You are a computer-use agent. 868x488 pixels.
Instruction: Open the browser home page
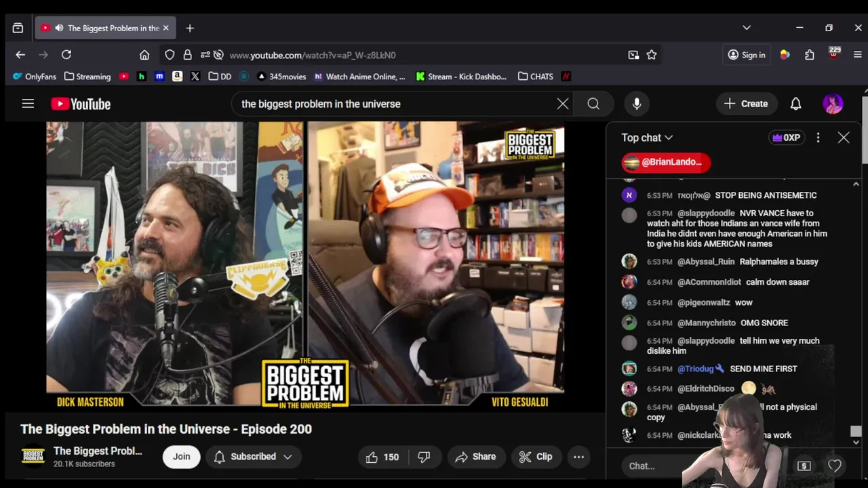click(x=144, y=55)
